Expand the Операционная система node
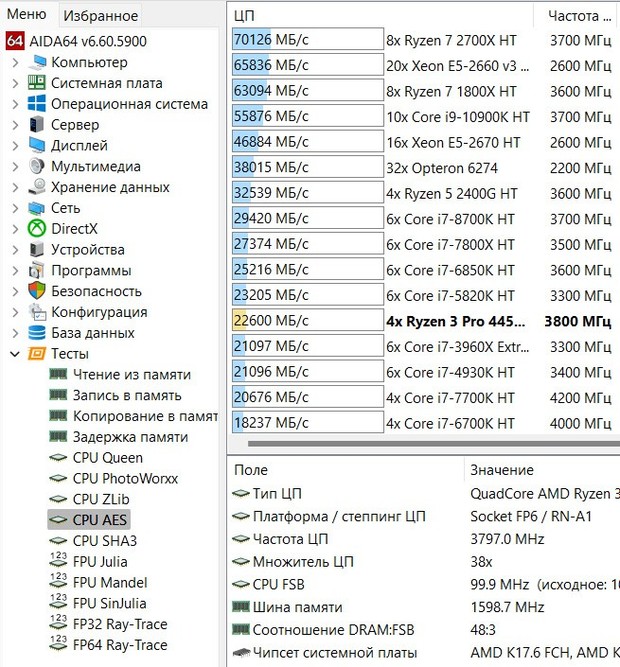The image size is (620, 667). [x=15, y=105]
